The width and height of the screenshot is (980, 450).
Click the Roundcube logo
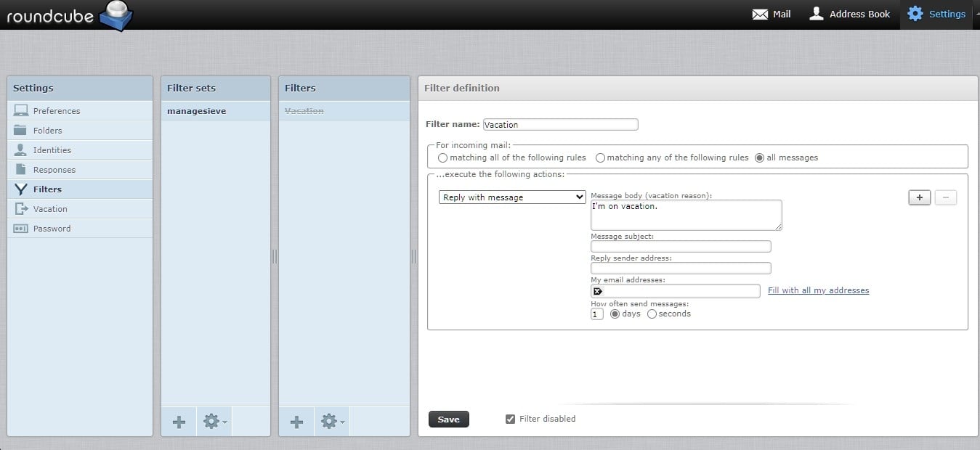[70, 15]
